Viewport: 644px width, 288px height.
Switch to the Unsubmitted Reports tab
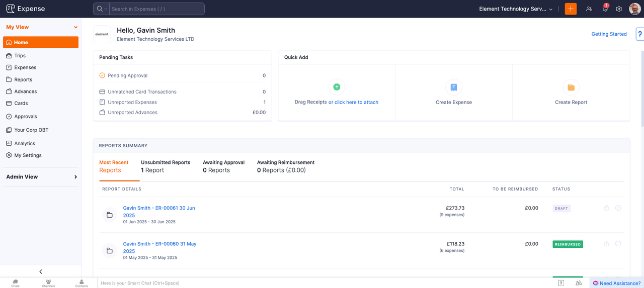pos(166,166)
